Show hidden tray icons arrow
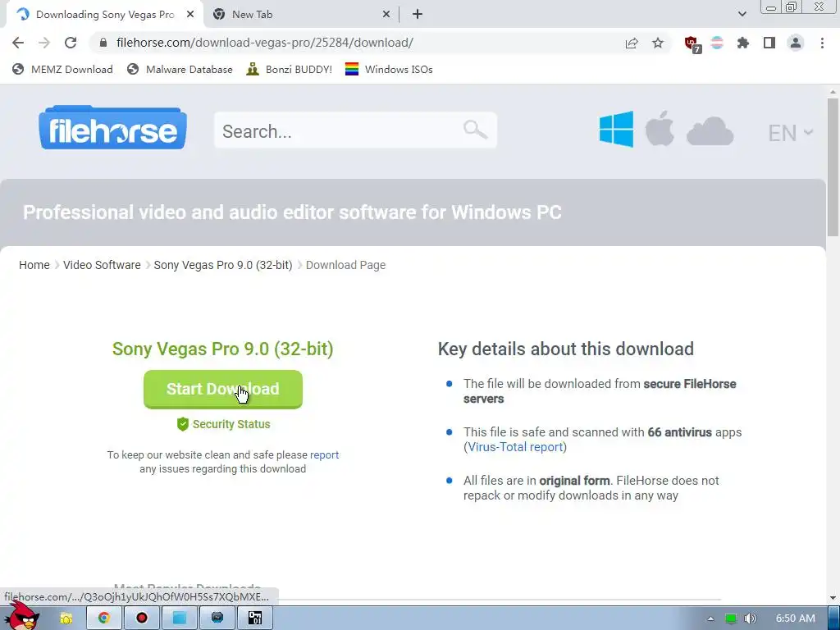This screenshot has width=840, height=630. tap(710, 619)
